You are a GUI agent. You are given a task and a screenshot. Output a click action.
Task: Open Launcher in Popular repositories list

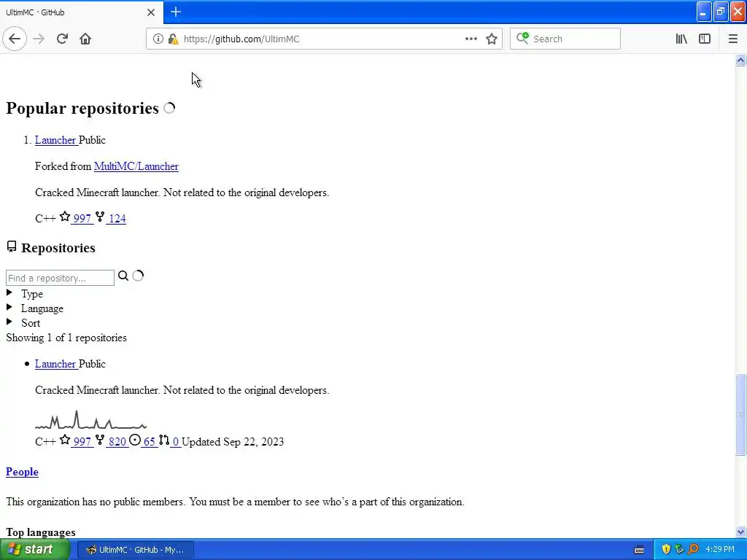[x=55, y=140]
